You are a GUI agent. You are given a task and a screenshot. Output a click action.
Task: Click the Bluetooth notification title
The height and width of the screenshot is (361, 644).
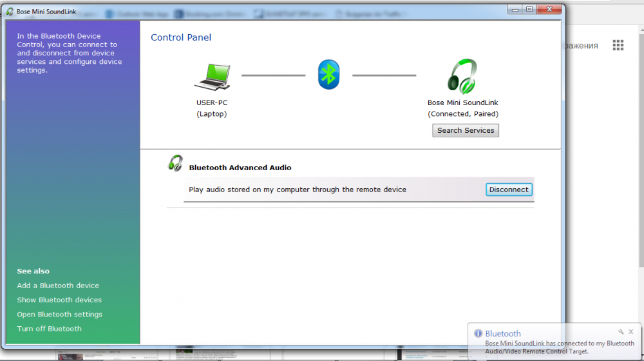click(503, 333)
